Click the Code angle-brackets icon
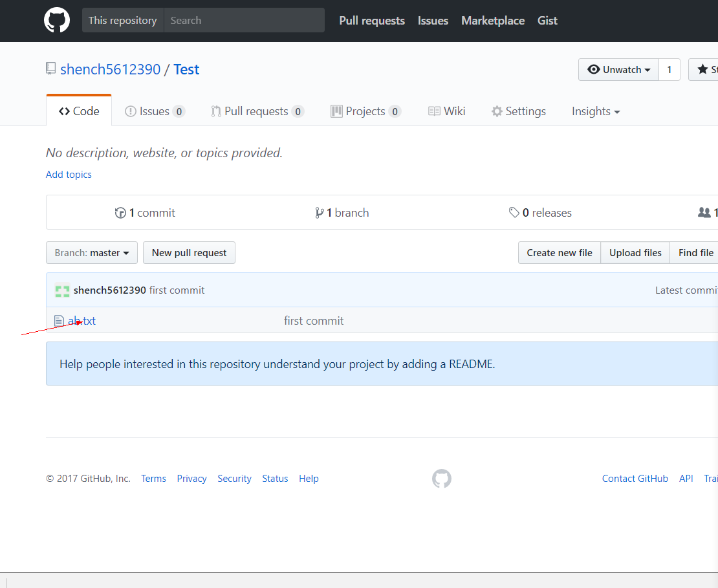This screenshot has width=718, height=588. pos(64,111)
